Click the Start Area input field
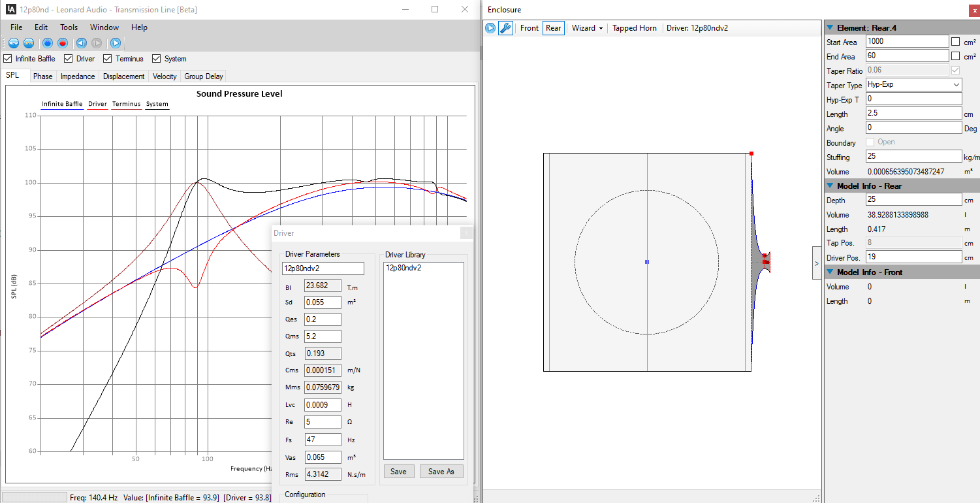980x503 pixels. point(908,41)
